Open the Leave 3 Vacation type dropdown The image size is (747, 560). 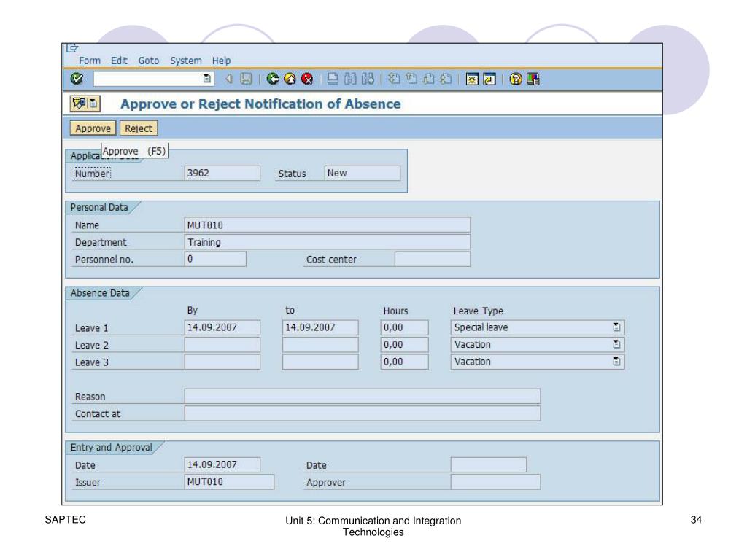click(x=616, y=362)
